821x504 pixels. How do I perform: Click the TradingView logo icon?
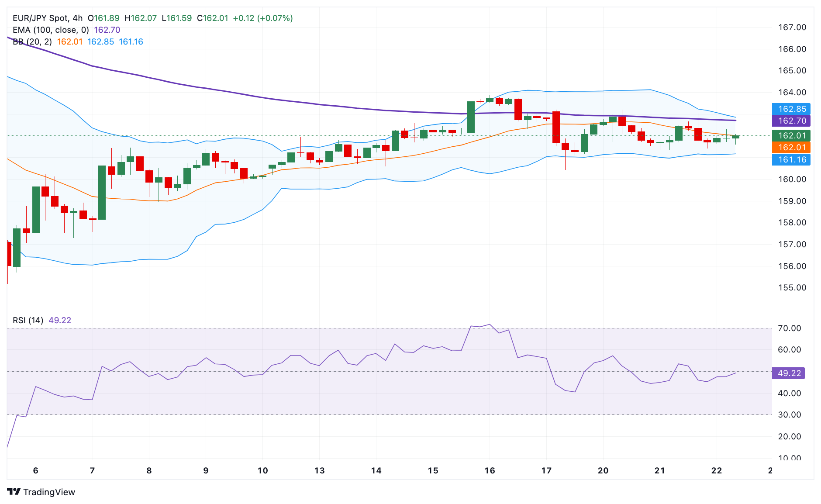pos(14,492)
